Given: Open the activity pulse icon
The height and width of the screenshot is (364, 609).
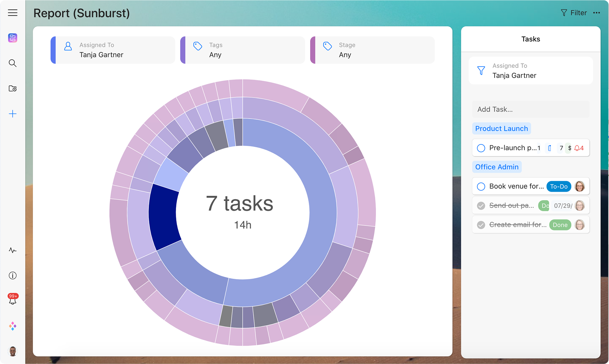Looking at the screenshot, I should [13, 250].
